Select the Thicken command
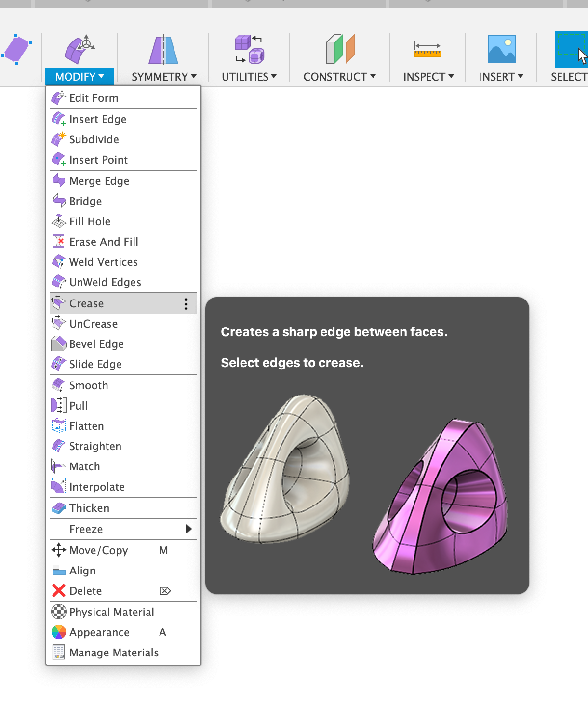The width and height of the screenshot is (588, 710). click(91, 508)
